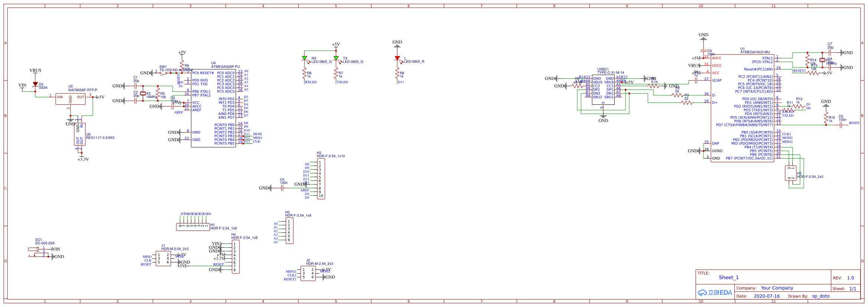Viewport: 868px width, 307px height.
Task: Select the H2 1x10 header component
Action: tap(321, 179)
